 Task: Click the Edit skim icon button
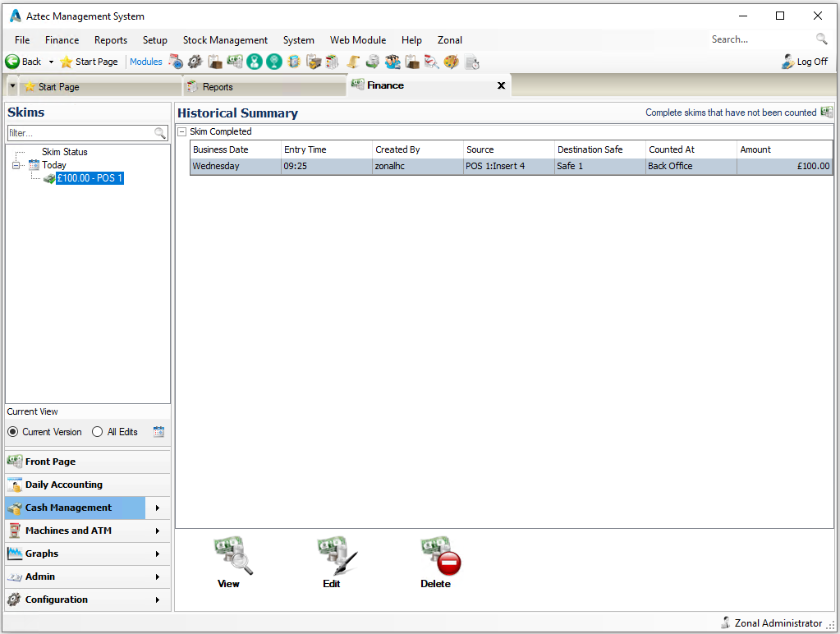click(335, 556)
